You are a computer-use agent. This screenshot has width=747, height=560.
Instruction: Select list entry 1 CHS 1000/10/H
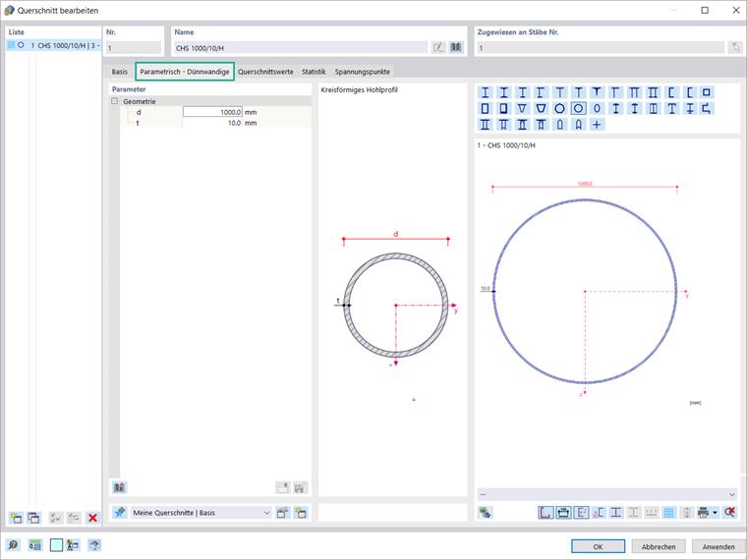[x=54, y=45]
